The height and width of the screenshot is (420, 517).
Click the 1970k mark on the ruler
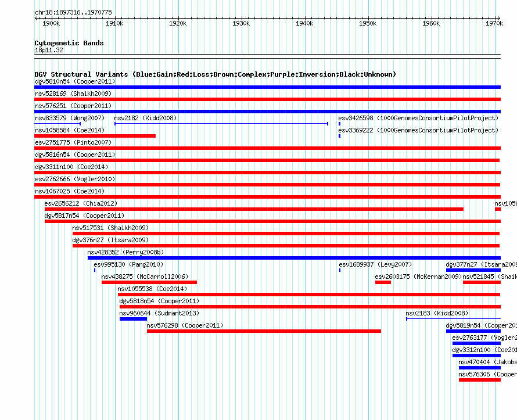(494, 23)
